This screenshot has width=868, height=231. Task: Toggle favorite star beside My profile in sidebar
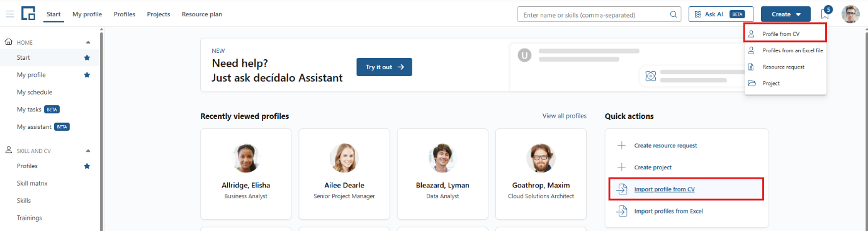pyautogui.click(x=87, y=75)
